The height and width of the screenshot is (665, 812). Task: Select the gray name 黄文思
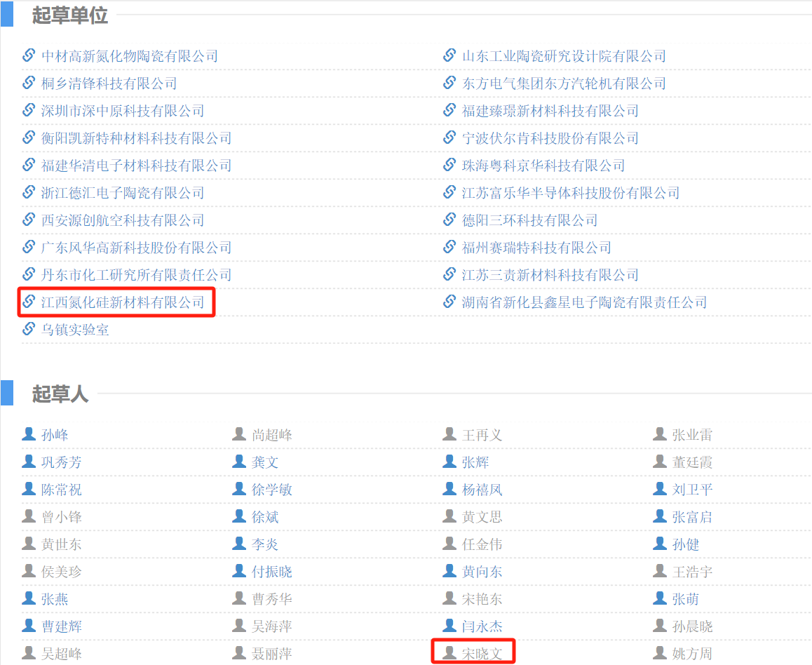click(482, 517)
